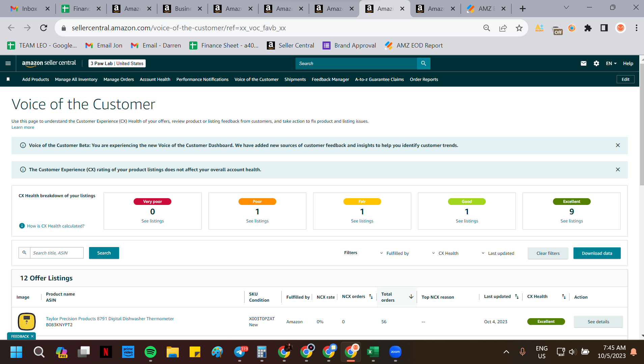Open Netflix from the taskbar
The image size is (644, 364).
click(x=106, y=352)
